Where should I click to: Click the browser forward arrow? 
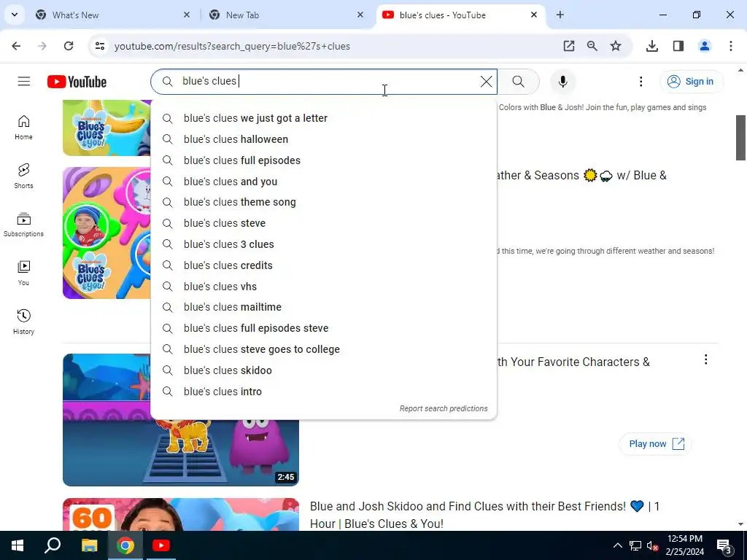tap(42, 46)
